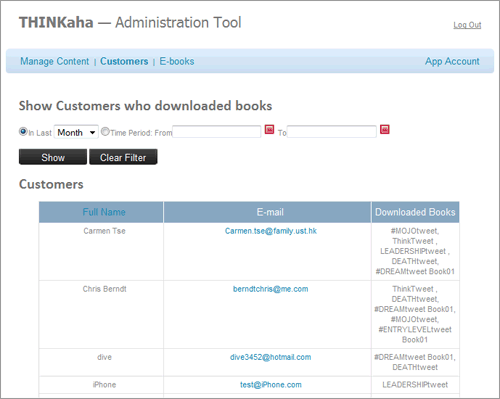The image size is (500, 399).
Task: Click the Show button
Action: click(x=53, y=157)
